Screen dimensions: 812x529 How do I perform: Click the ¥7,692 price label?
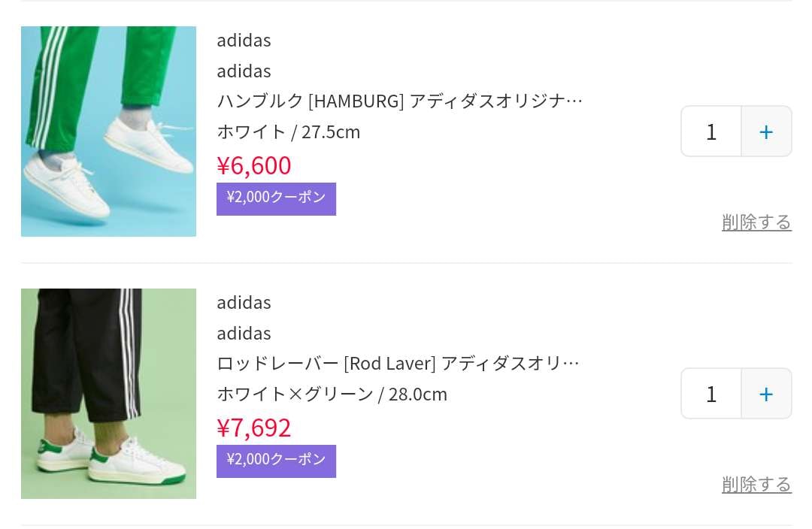(x=253, y=427)
